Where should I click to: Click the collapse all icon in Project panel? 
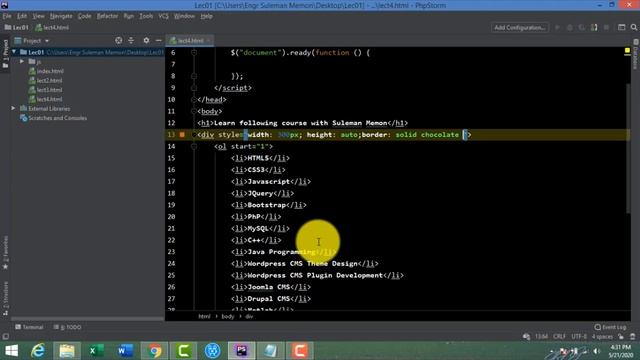(x=131, y=40)
